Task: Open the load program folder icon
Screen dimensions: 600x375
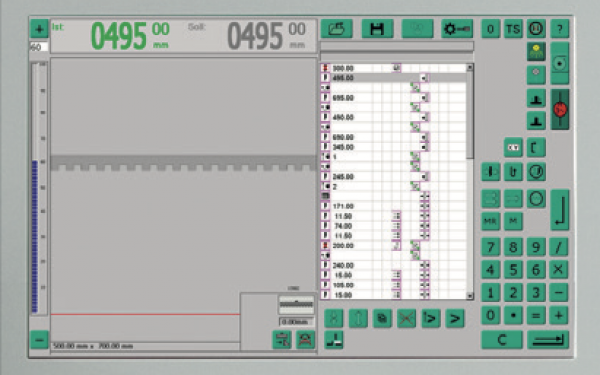Action: click(336, 29)
